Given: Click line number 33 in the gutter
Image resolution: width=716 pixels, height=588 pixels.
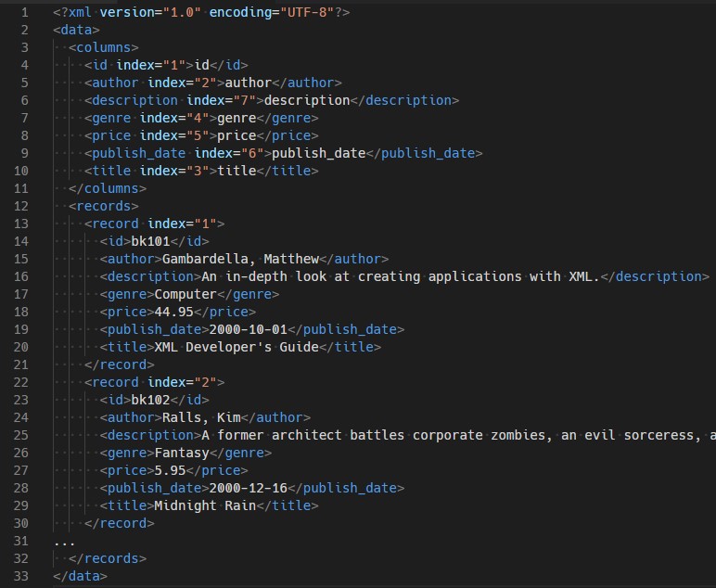Looking at the screenshot, I should coord(21,576).
